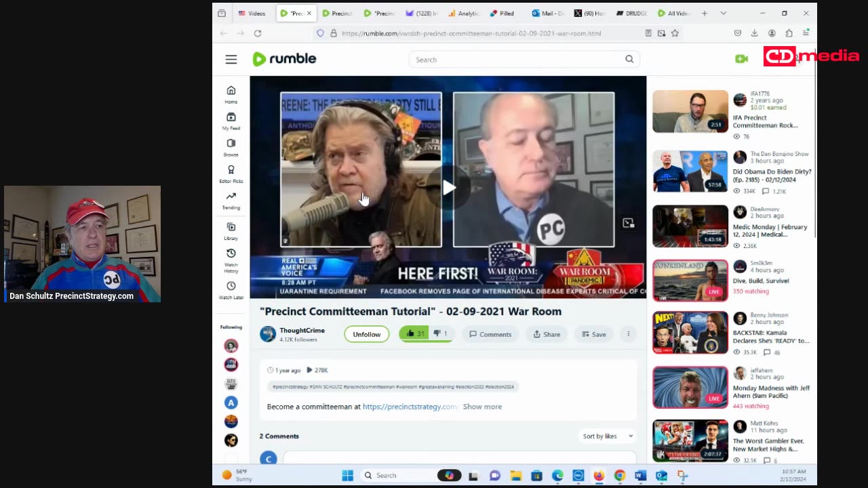Screen dimensions: 868x488
Task: Open the precinctstrategy.com link
Action: coord(411,407)
